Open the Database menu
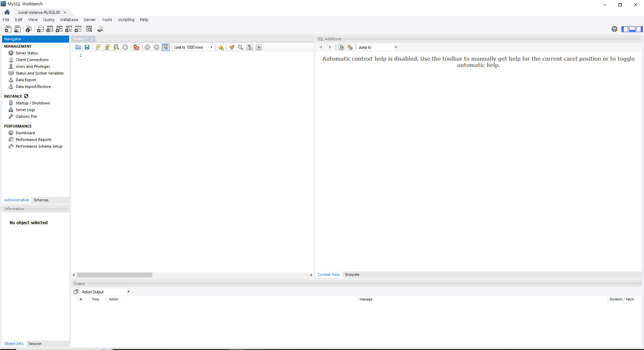This screenshot has height=350, width=644. pyautogui.click(x=69, y=20)
